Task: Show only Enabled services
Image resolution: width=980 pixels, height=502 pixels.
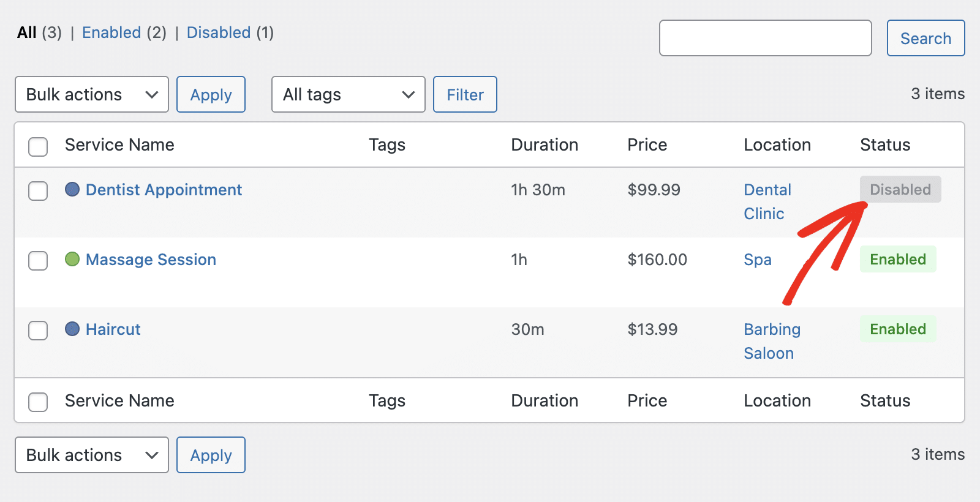Action: [x=111, y=32]
